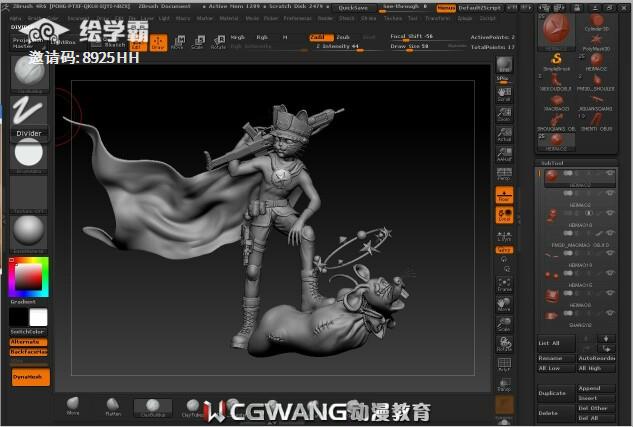Select PM3D_SHOULDE tool thumbnail
633x427 pixels.
(597, 82)
